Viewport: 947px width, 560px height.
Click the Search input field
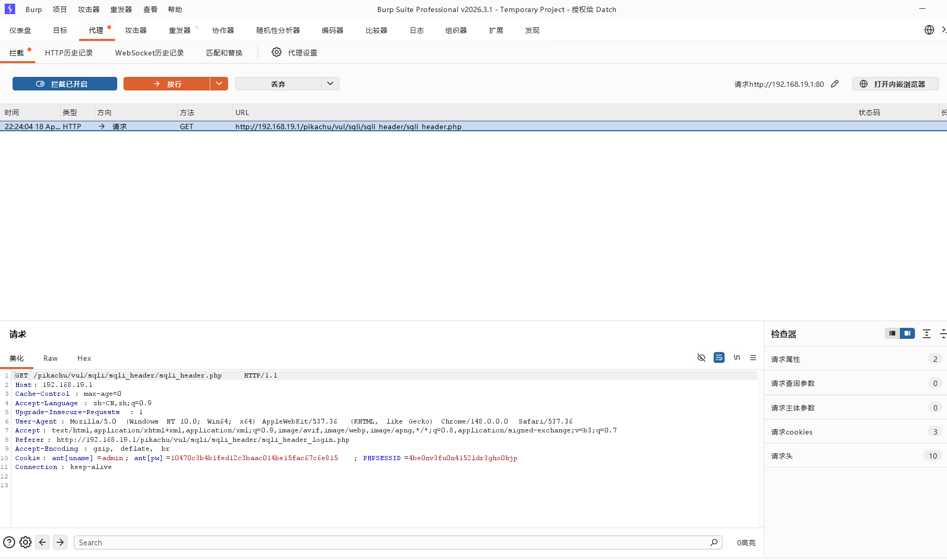pos(398,542)
